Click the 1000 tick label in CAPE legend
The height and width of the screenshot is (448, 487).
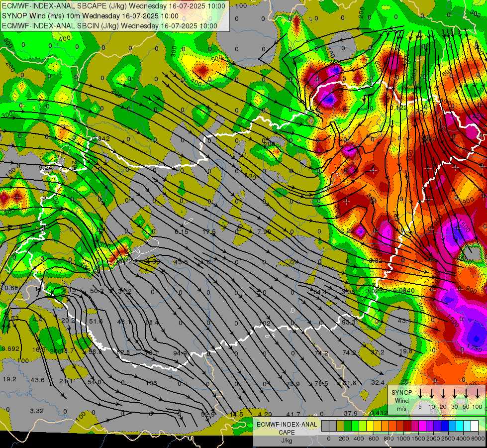coord(403,439)
